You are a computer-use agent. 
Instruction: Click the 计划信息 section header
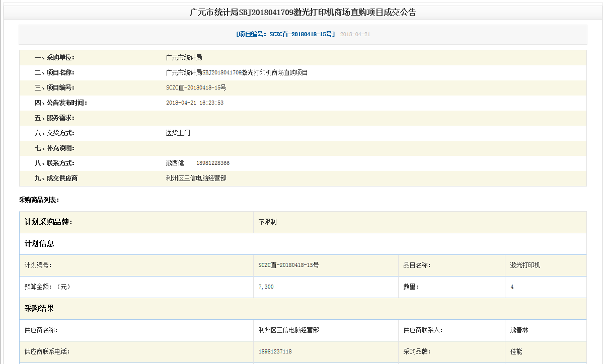click(x=39, y=244)
